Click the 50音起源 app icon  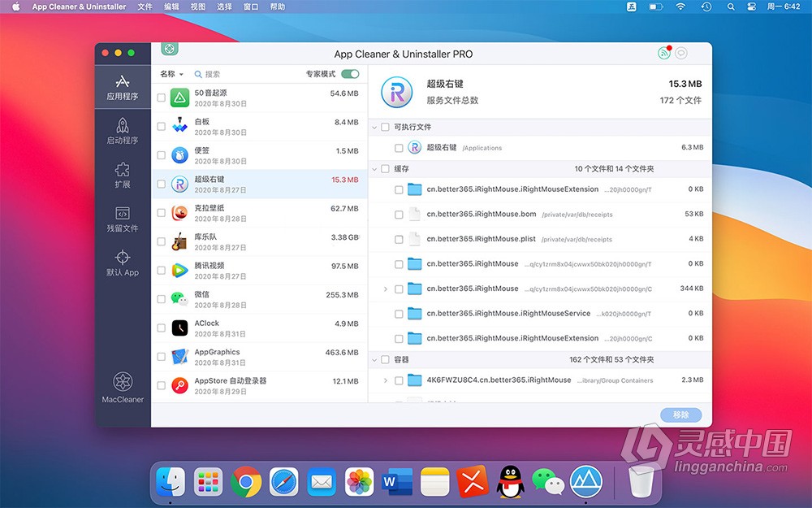pyautogui.click(x=179, y=98)
